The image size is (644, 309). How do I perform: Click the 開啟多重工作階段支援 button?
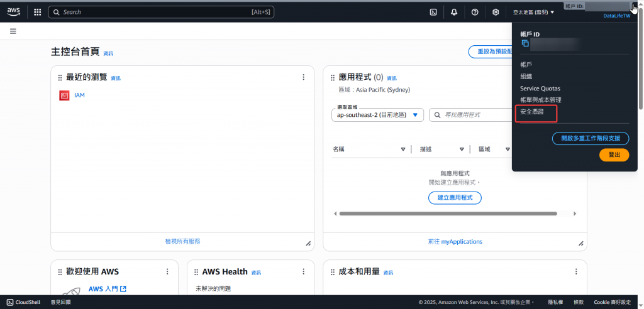pyautogui.click(x=591, y=138)
